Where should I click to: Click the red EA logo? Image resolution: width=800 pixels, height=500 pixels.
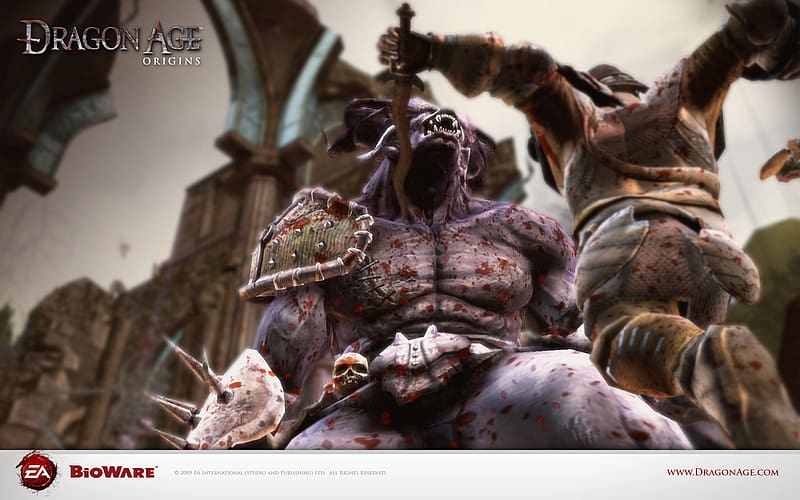point(37,471)
